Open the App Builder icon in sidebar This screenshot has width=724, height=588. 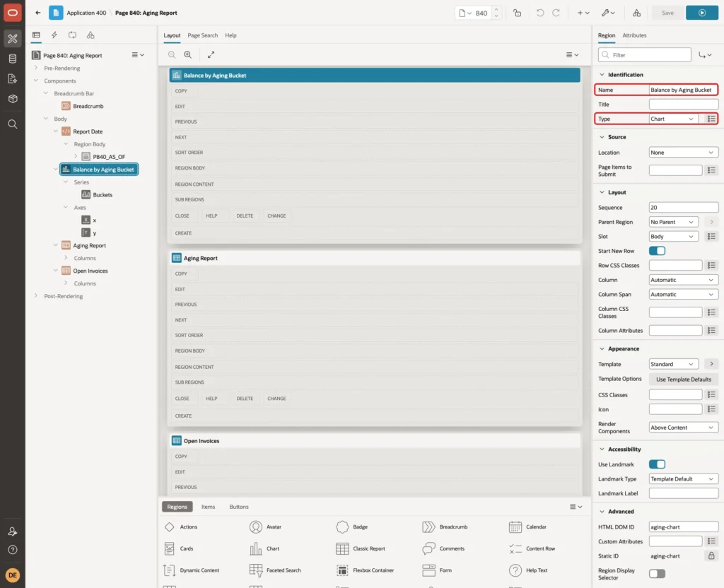[x=13, y=39]
